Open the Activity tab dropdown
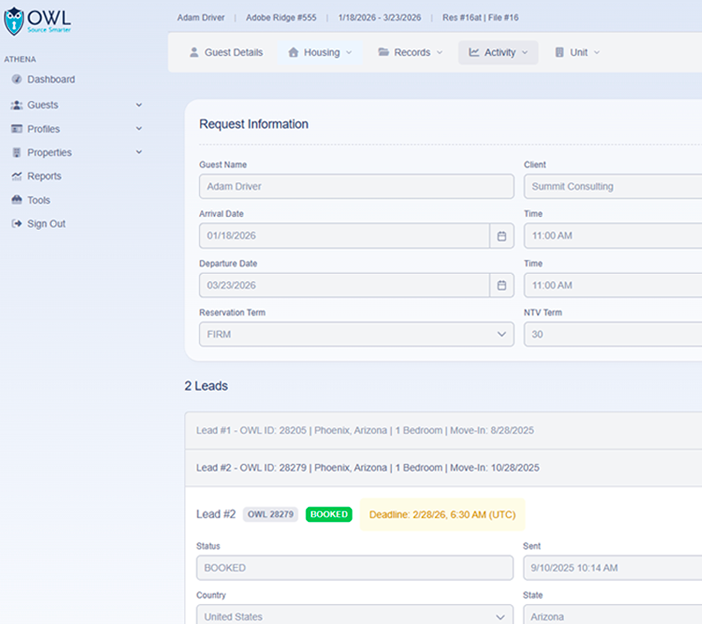This screenshot has width=702, height=624. coord(498,52)
